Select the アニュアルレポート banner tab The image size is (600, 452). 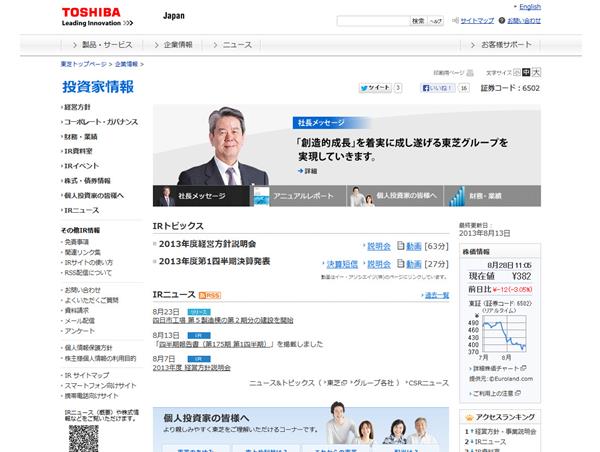tap(299, 196)
